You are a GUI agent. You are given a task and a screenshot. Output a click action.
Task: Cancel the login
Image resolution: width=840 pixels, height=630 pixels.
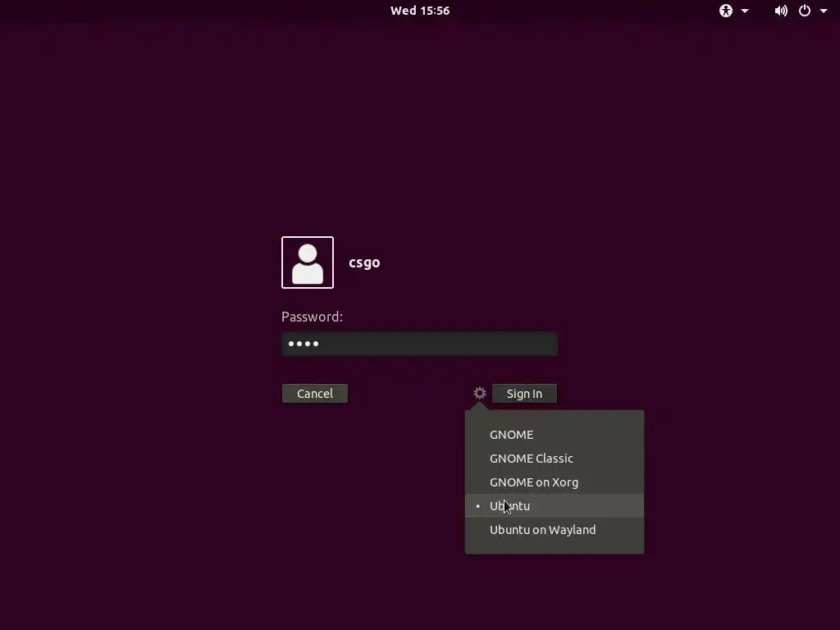coord(315,393)
